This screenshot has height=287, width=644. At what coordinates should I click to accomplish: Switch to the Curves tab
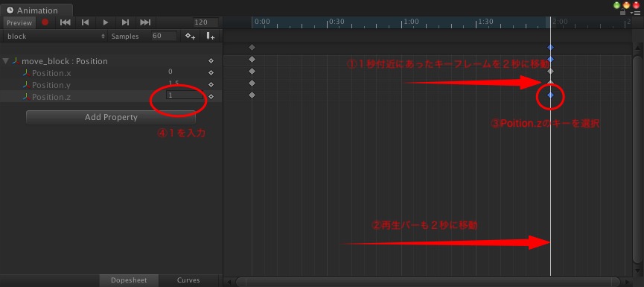point(188,280)
